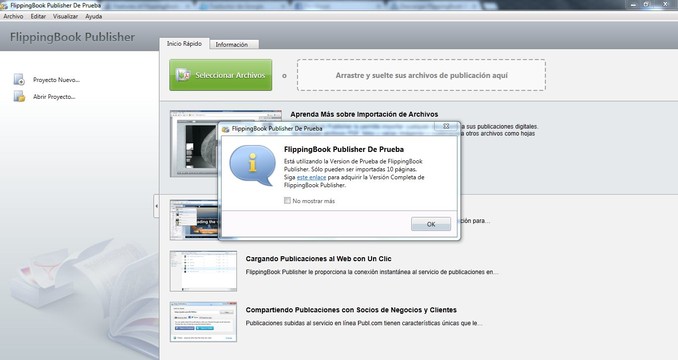Follow the 'este enlace' link
Viewport: 678px width, 360px height.
(x=311, y=177)
